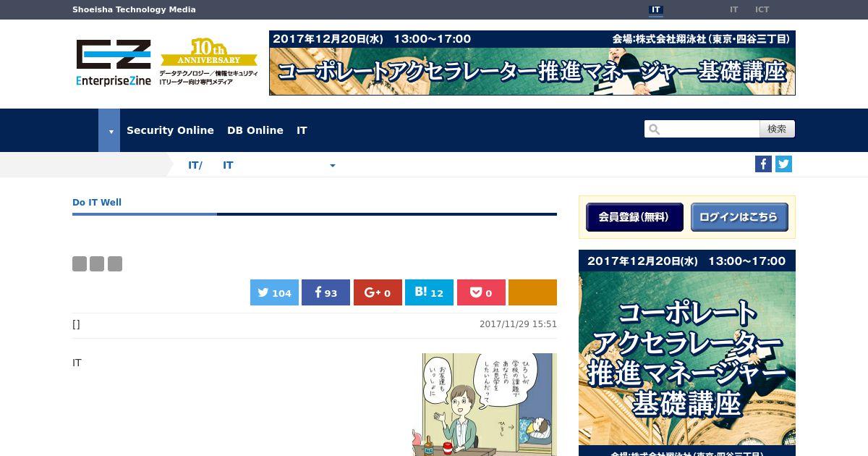Click the sidebar seminar banner ad

click(x=687, y=352)
